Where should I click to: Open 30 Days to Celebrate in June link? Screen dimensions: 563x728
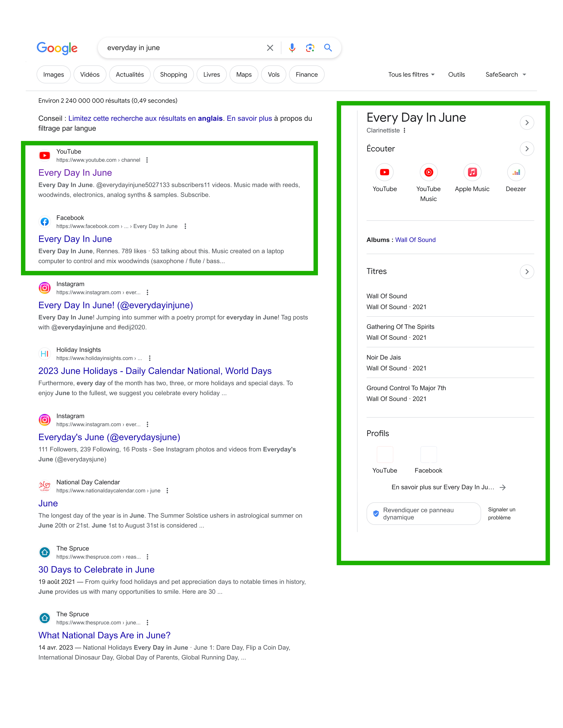click(96, 570)
